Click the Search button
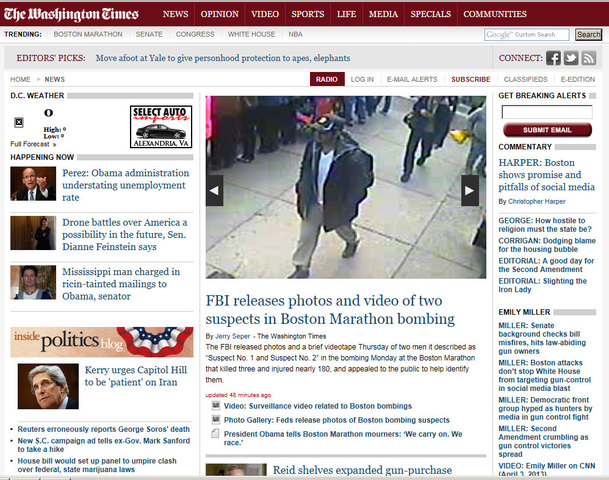Viewport: 609px width, 480px height. pyautogui.click(x=588, y=35)
